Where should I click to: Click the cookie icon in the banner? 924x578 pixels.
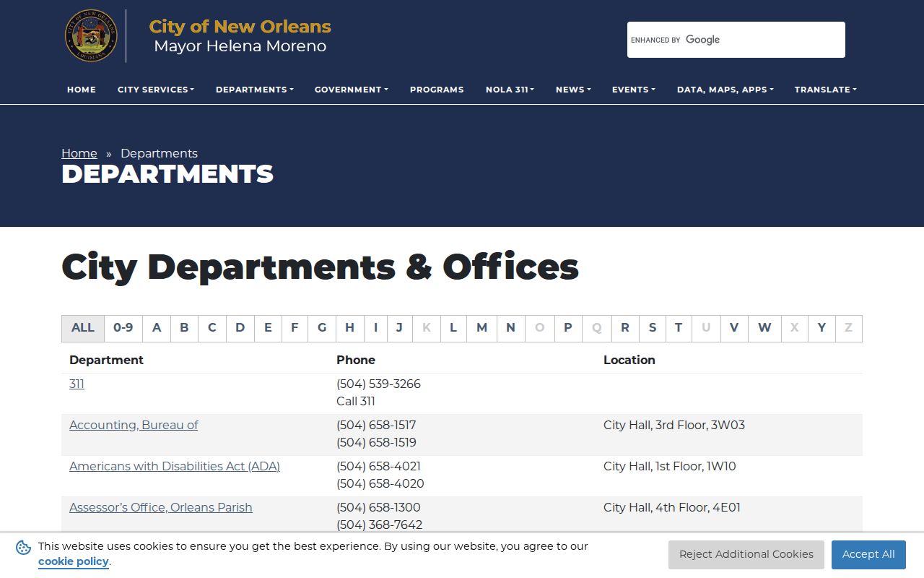point(23,548)
